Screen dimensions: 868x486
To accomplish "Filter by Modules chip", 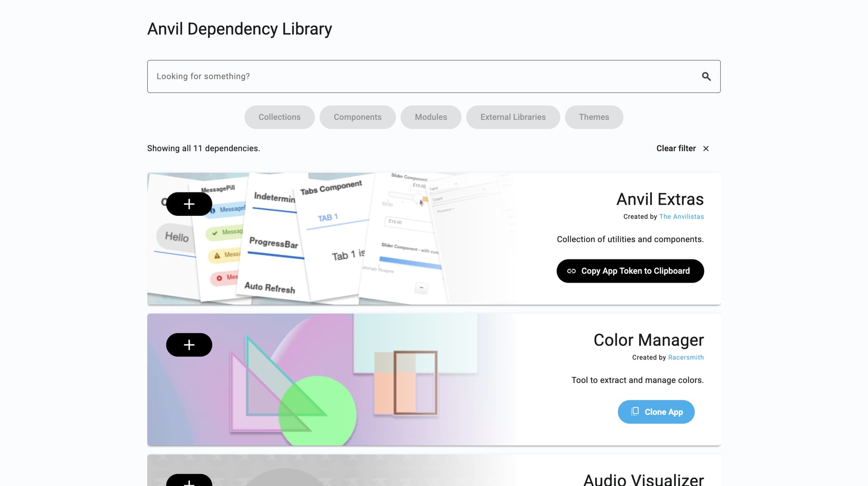I will point(431,117).
